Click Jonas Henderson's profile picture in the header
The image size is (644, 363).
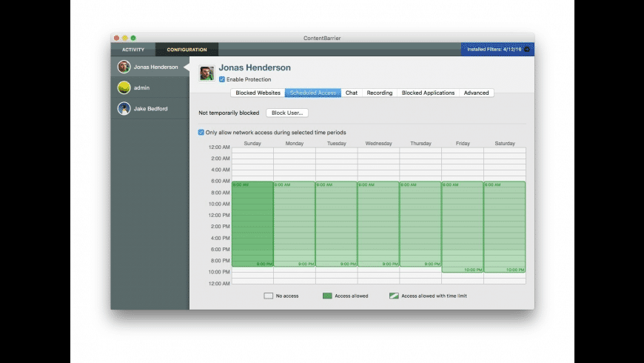click(x=207, y=73)
